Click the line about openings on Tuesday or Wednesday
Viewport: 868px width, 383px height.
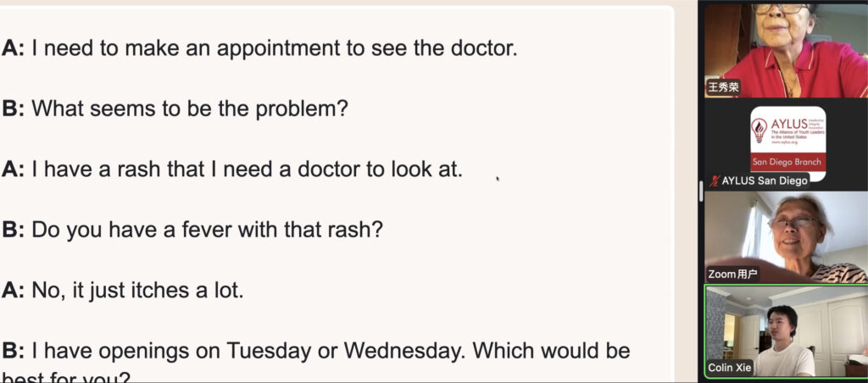(x=316, y=350)
